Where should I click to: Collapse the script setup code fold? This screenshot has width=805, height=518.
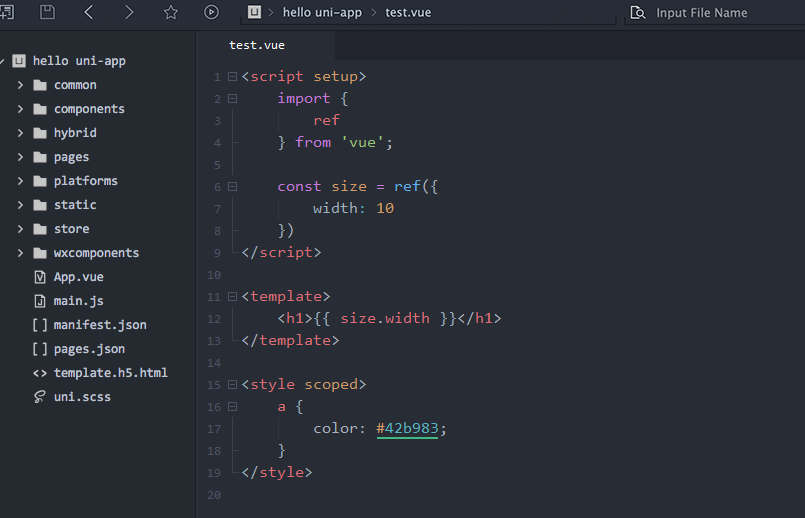232,76
